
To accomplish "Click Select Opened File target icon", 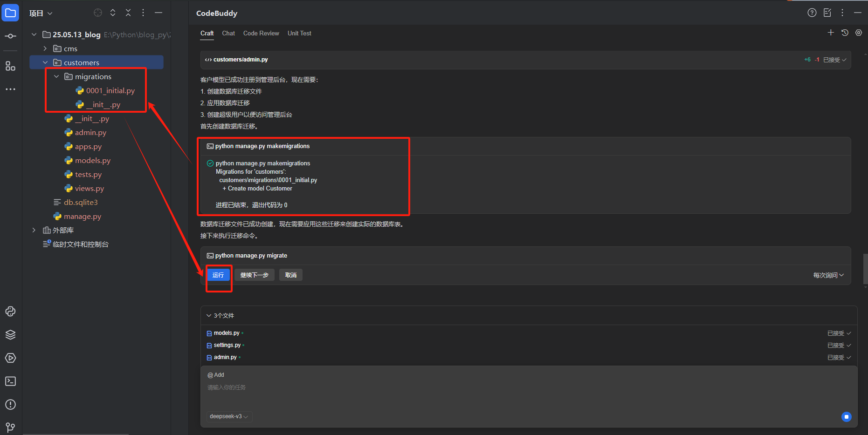I will click(98, 13).
